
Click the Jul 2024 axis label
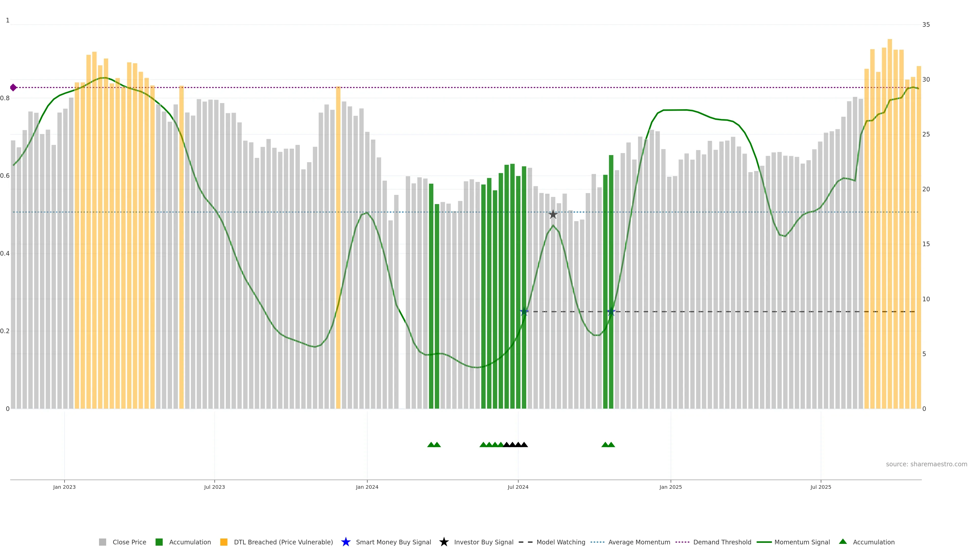click(x=518, y=487)
